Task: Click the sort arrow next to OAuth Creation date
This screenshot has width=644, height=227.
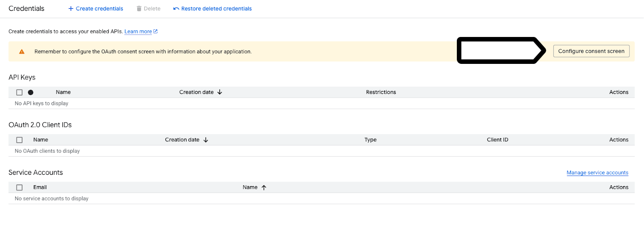Action: click(206, 140)
